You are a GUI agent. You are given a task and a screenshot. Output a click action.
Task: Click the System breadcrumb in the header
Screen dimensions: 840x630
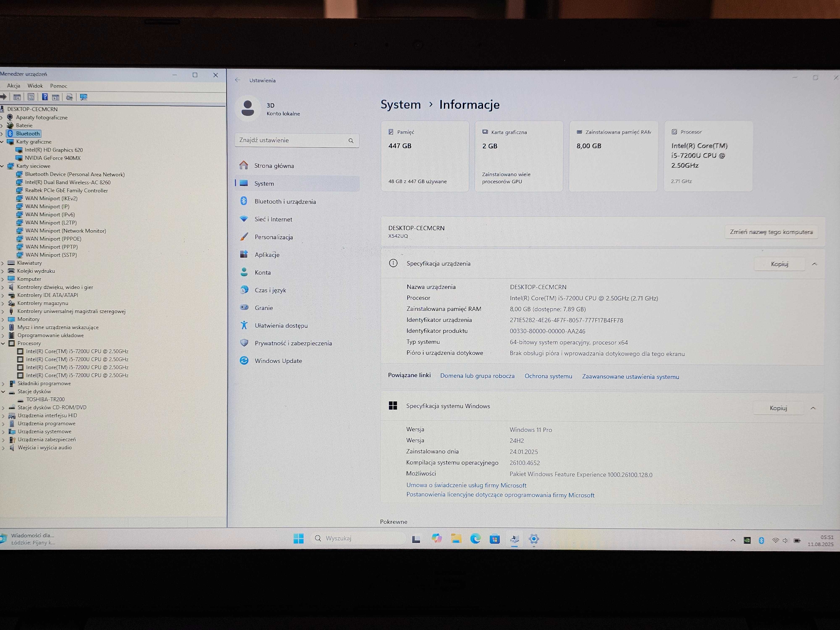point(401,104)
